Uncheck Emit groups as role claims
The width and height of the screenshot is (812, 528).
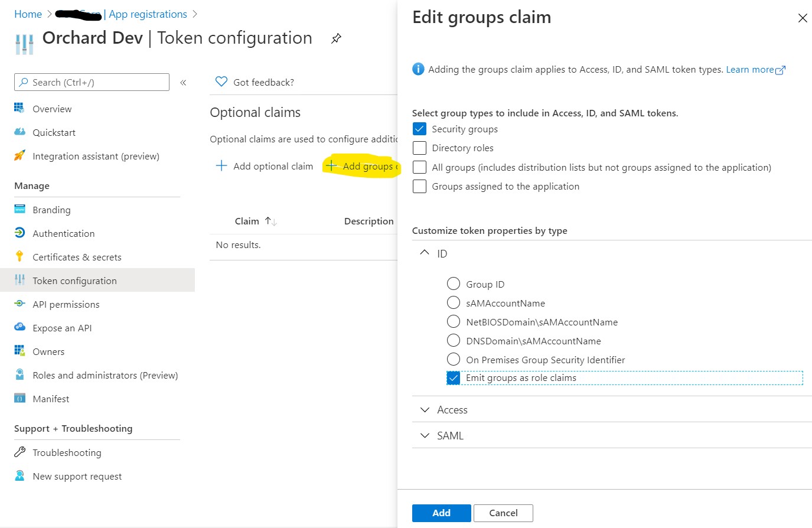coord(454,378)
